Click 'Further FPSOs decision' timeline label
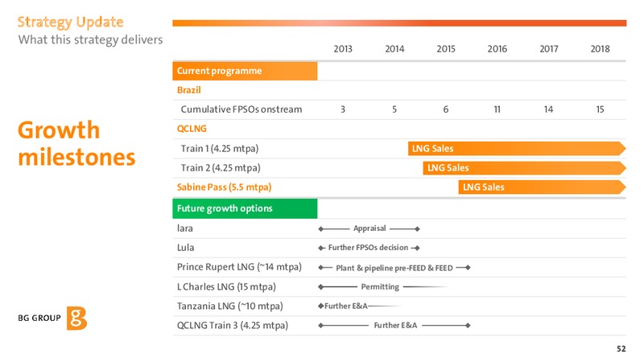The height and width of the screenshot is (362, 644). pyautogui.click(x=368, y=248)
